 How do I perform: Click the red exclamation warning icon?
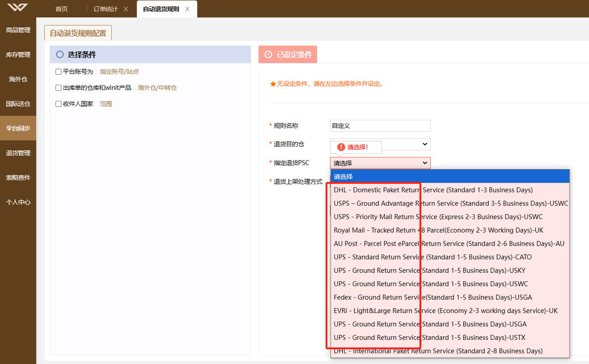pos(341,147)
